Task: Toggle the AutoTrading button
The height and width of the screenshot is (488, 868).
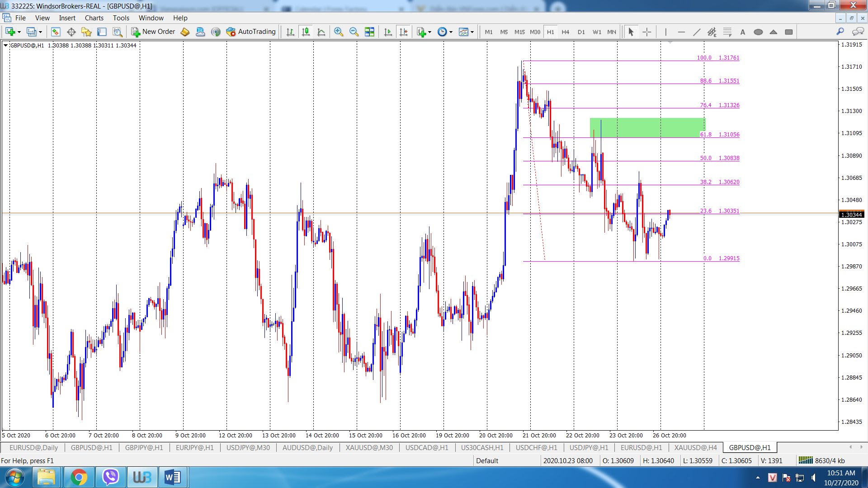Action: click(x=251, y=32)
